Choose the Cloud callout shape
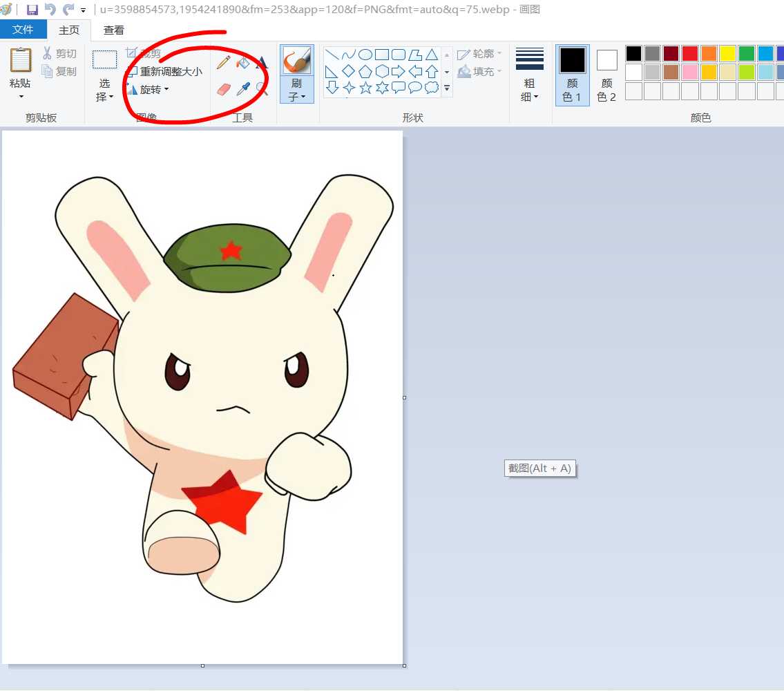The width and height of the screenshot is (784, 691). (x=432, y=88)
